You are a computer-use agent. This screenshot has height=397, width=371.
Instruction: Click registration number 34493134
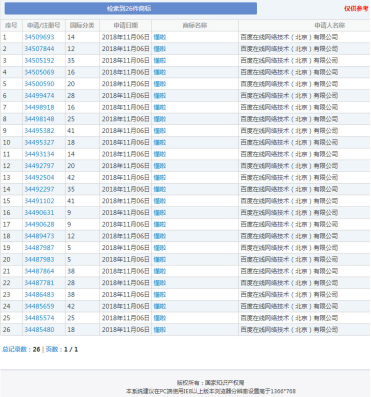point(39,154)
